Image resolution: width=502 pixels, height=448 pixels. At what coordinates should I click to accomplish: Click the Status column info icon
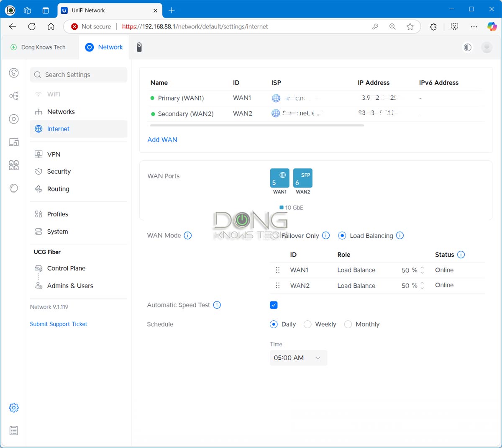pos(461,255)
